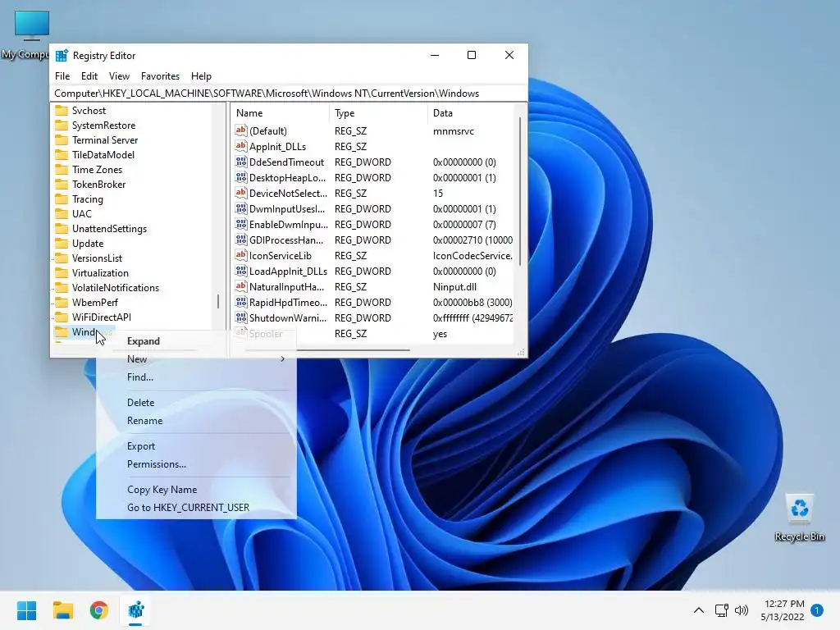The height and width of the screenshot is (630, 840).
Task: Select the WbemPerf key
Action: click(95, 302)
